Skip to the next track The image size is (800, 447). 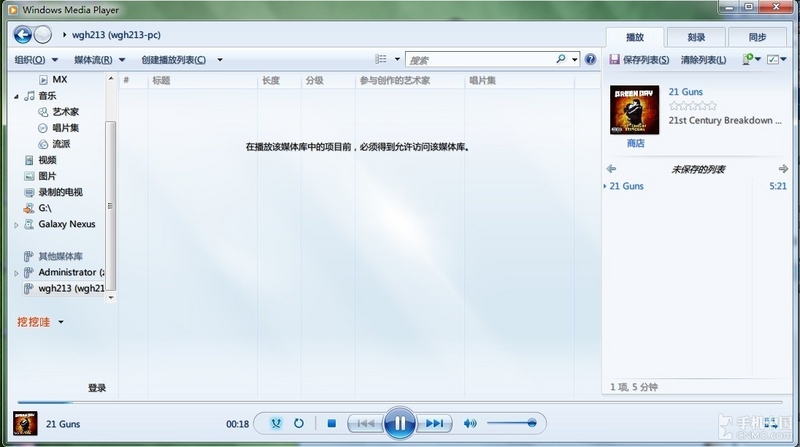433,424
